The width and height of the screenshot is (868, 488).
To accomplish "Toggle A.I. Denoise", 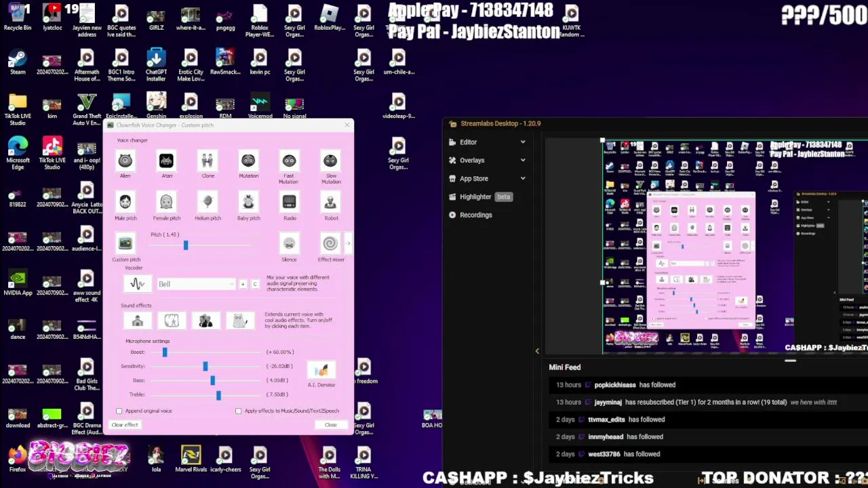I will coord(321,370).
